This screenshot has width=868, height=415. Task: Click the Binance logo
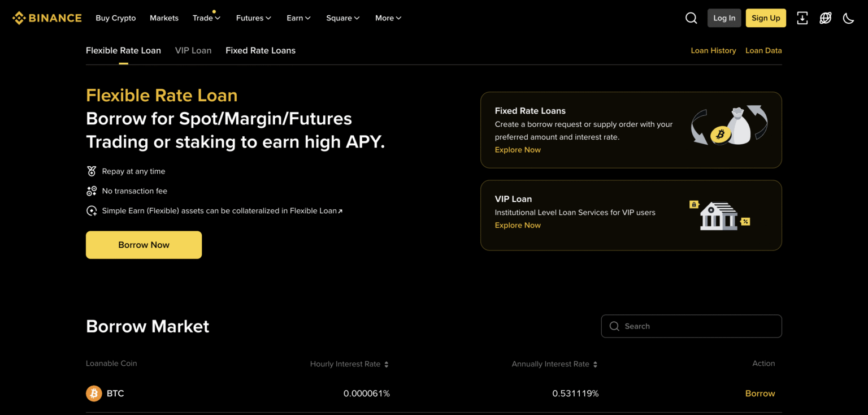coord(47,18)
